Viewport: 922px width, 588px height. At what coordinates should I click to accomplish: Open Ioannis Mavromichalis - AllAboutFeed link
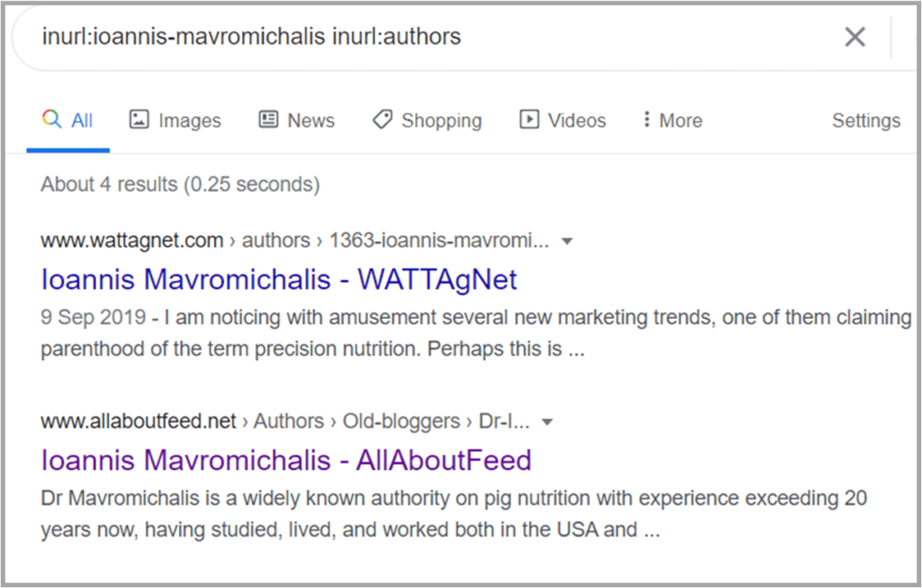click(x=285, y=460)
